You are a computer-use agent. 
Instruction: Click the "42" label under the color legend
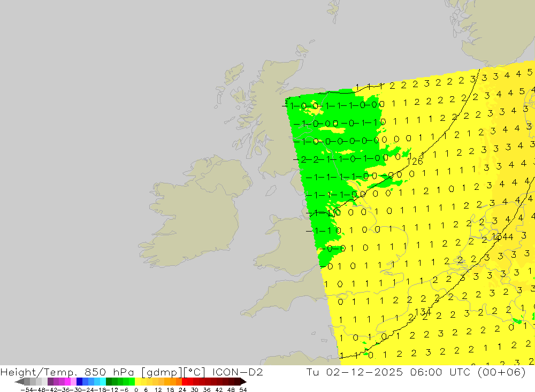(x=219, y=390)
